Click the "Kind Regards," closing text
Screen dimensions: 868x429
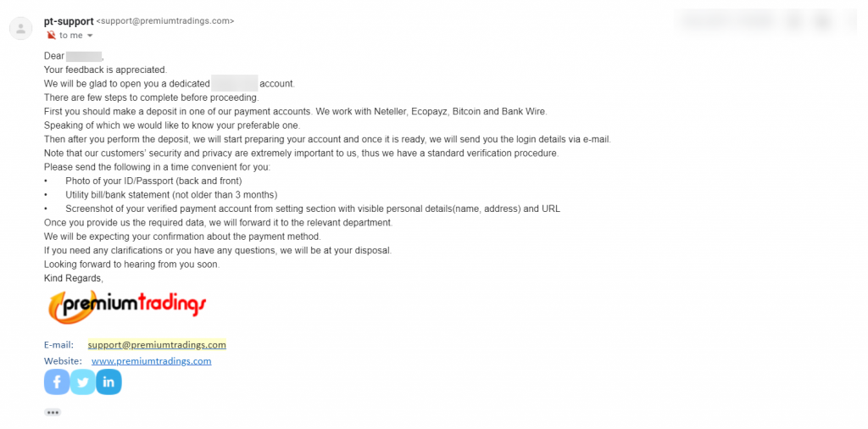point(74,278)
